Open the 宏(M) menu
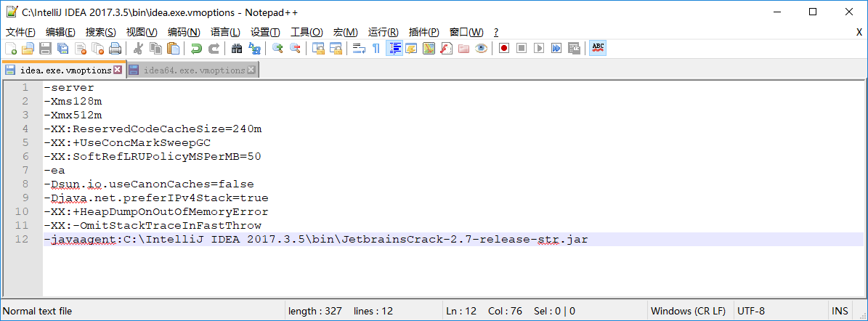 [x=346, y=32]
